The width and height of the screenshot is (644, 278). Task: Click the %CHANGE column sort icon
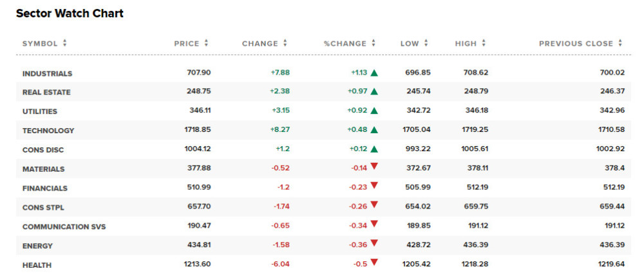tap(373, 44)
